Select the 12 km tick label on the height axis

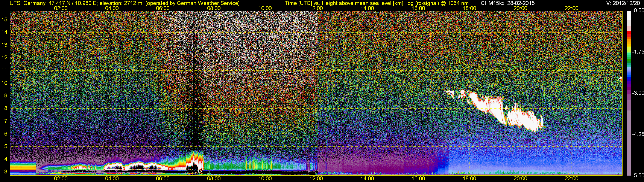point(5,58)
